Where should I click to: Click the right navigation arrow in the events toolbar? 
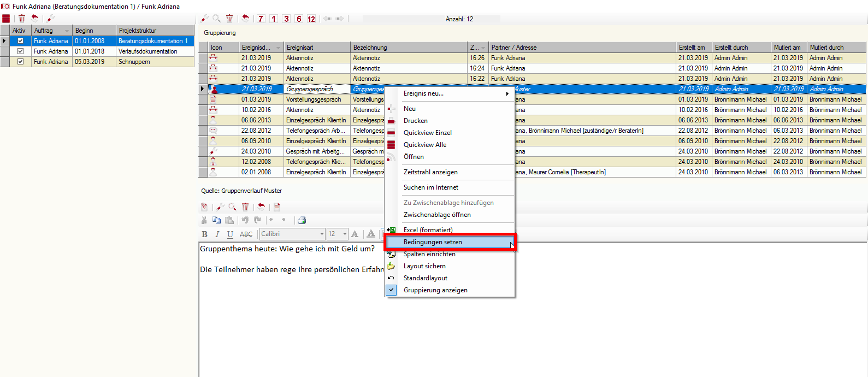340,19
